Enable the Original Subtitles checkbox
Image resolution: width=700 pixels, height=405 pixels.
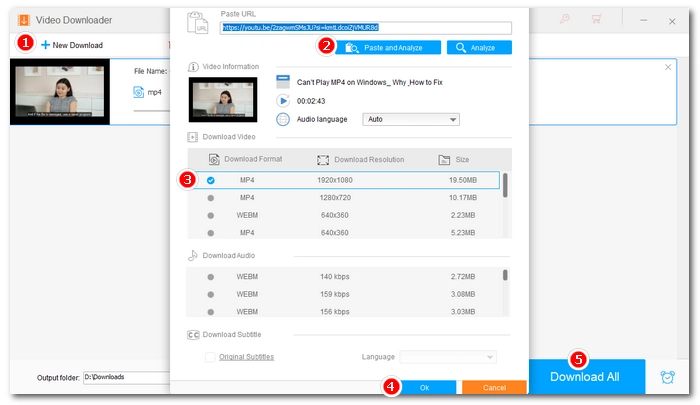tap(210, 357)
